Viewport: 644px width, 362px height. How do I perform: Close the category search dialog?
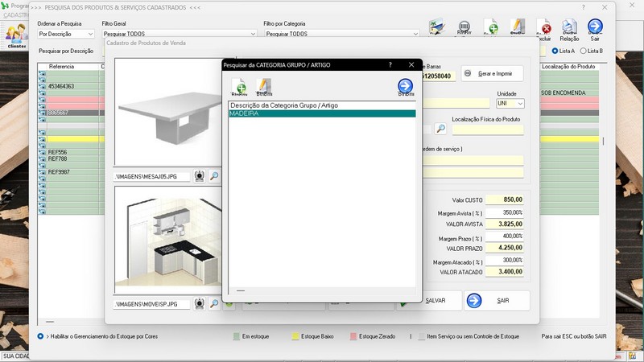point(411,65)
